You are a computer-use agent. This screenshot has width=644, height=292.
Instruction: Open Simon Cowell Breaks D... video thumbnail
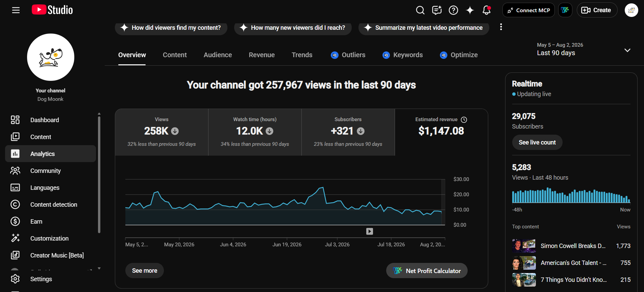[524, 246]
